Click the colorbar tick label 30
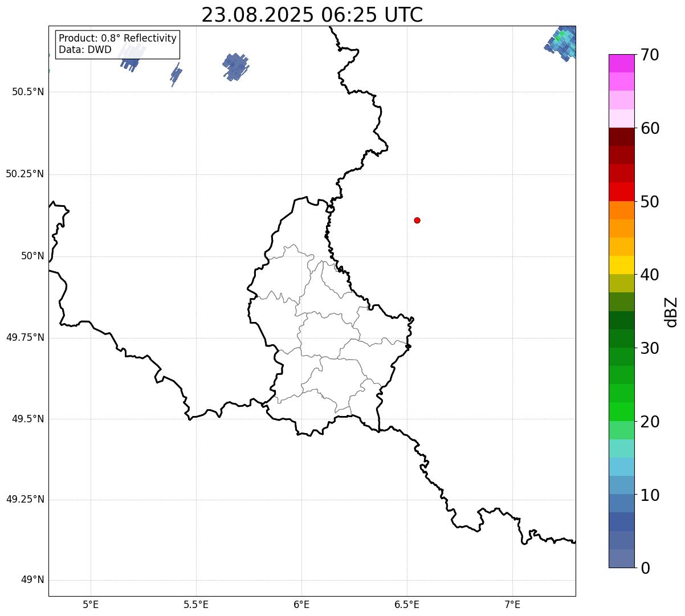Image resolution: width=685 pixels, height=616 pixels. (x=649, y=348)
